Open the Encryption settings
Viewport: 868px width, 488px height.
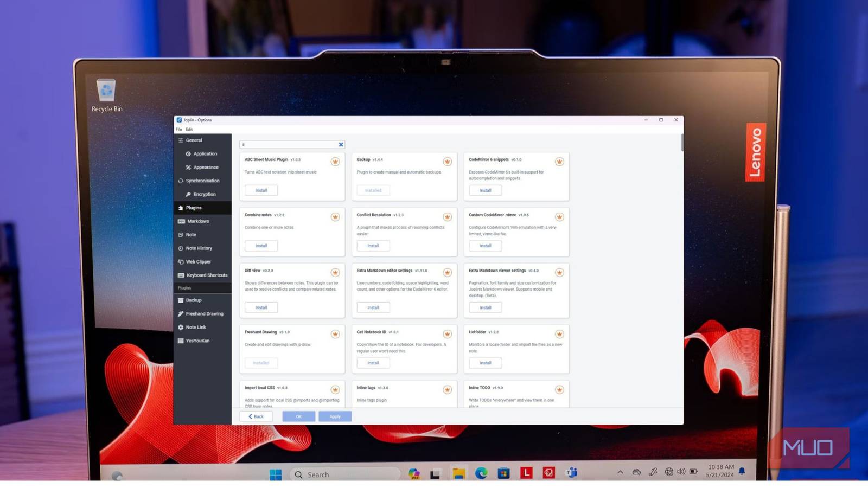click(x=202, y=194)
